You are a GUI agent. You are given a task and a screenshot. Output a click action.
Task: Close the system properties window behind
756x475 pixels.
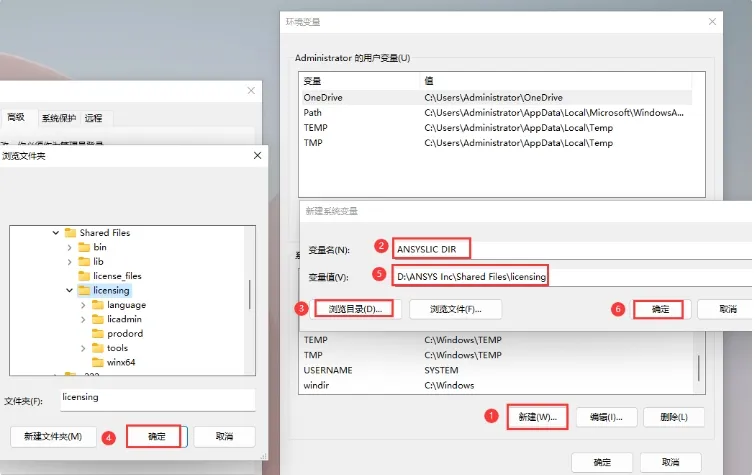coord(251,91)
